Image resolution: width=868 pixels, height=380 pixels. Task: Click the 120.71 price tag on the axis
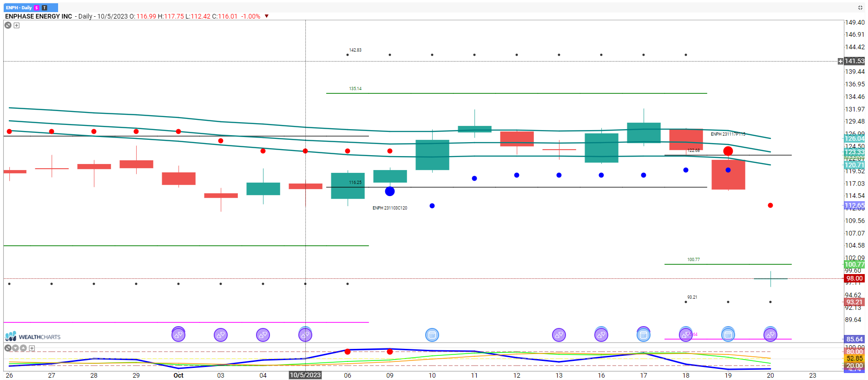point(855,165)
